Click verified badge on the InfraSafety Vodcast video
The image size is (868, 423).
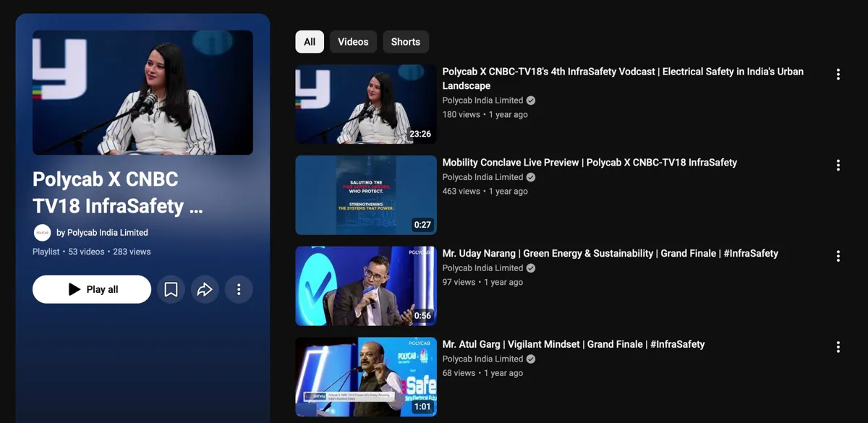tap(531, 101)
